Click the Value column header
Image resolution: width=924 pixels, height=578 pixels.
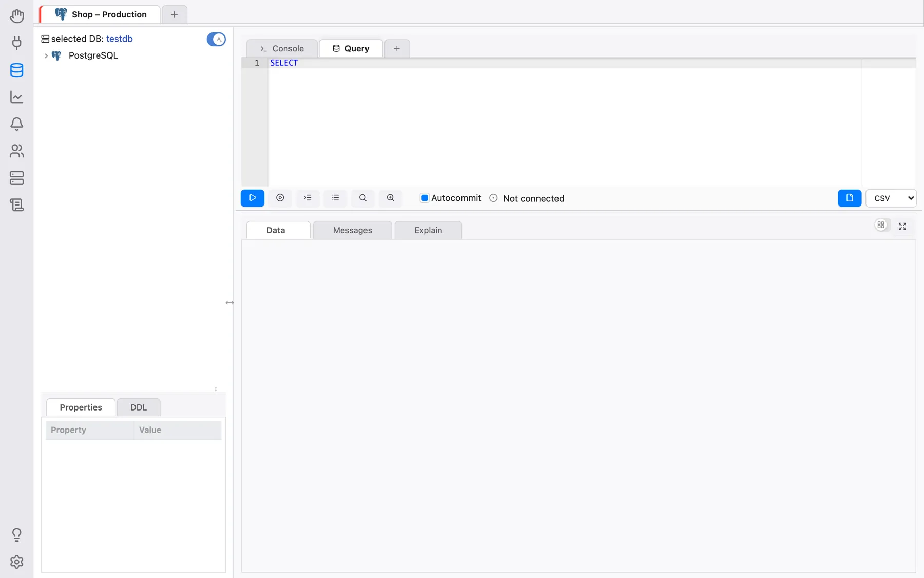[x=178, y=430]
